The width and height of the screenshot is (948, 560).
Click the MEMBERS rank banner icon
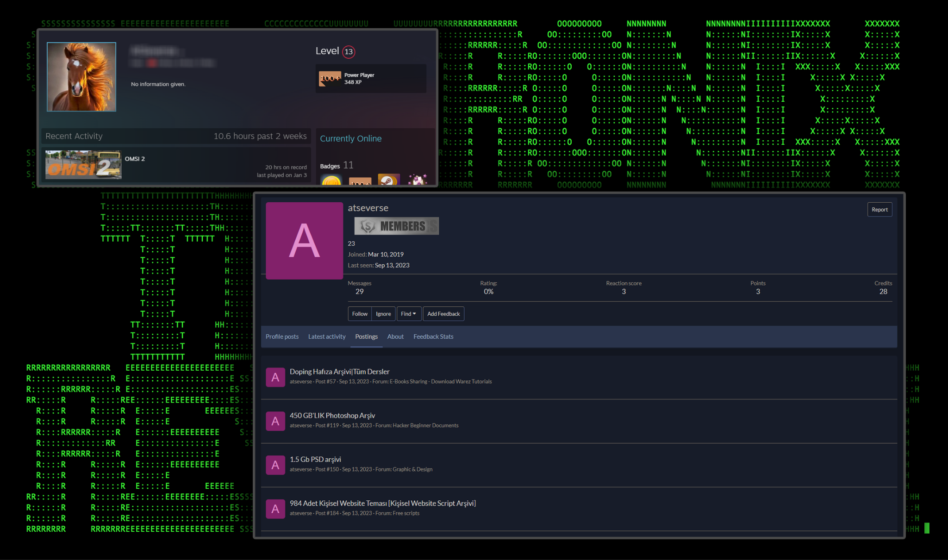[397, 226]
